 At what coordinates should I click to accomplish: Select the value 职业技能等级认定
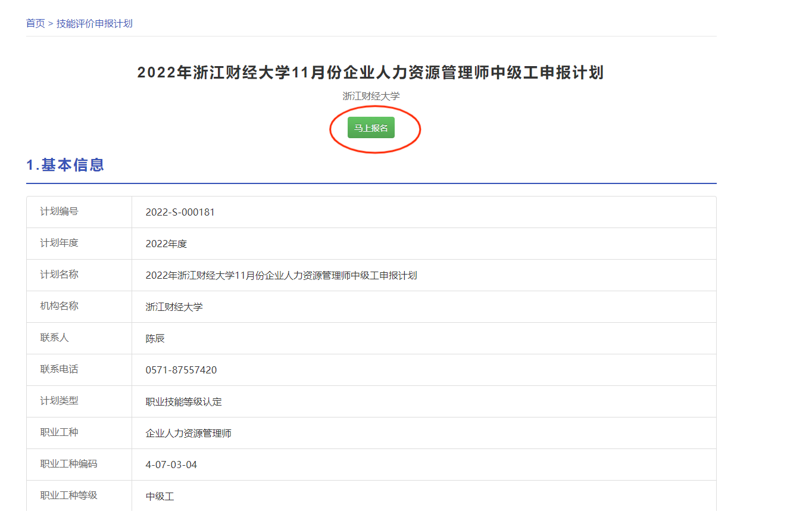pos(184,401)
